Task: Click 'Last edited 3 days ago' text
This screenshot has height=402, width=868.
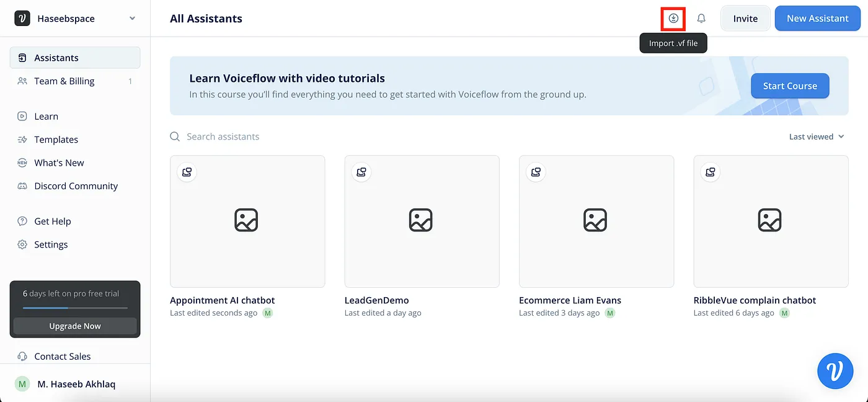Action: point(559,313)
